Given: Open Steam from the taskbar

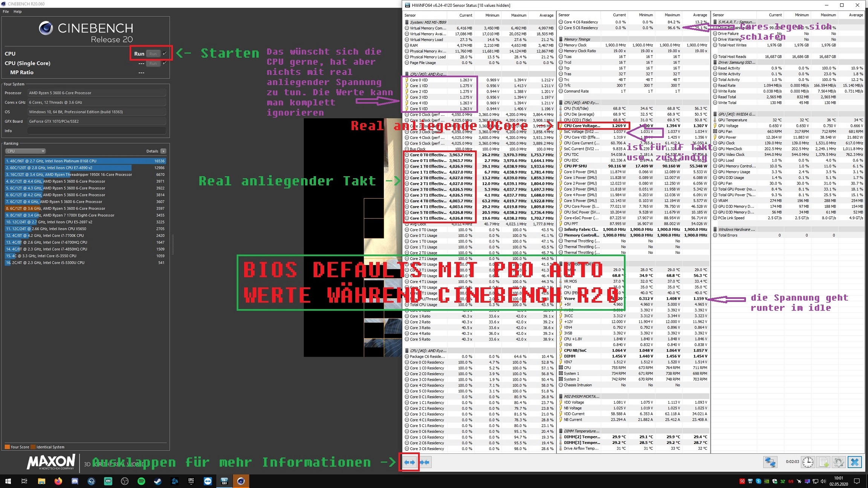Looking at the screenshot, I should [158, 481].
